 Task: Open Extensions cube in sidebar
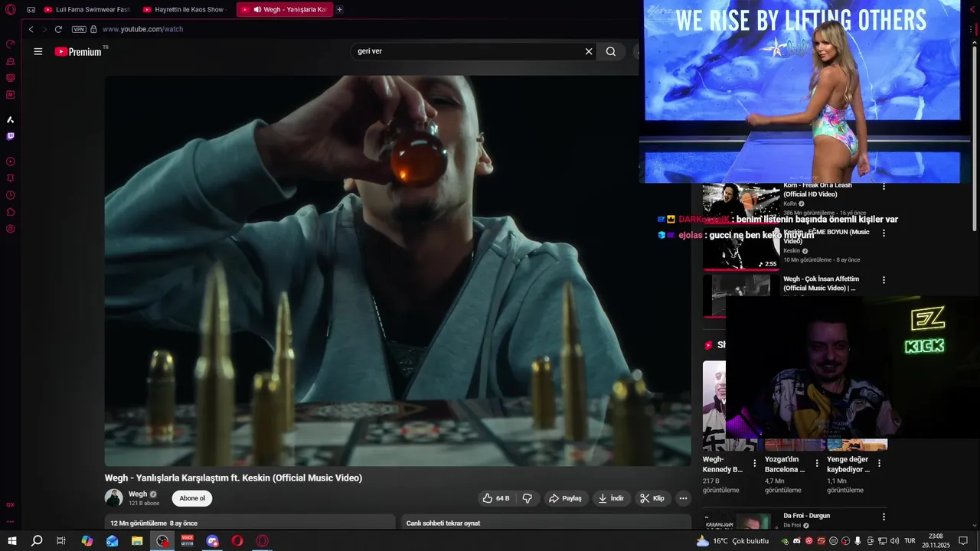point(11,212)
